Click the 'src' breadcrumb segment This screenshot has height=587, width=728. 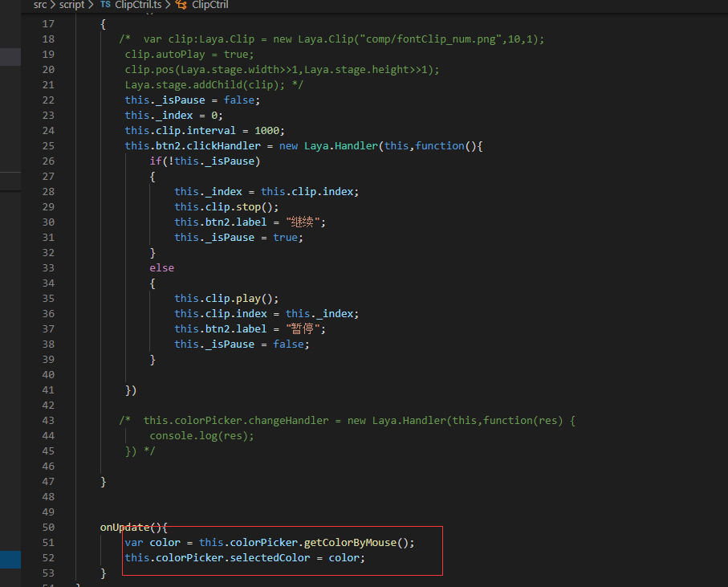pos(40,5)
